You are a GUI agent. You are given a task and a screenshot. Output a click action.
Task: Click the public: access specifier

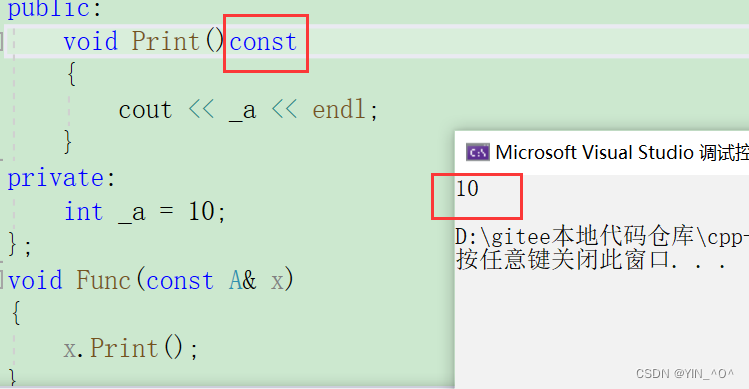(54, 9)
